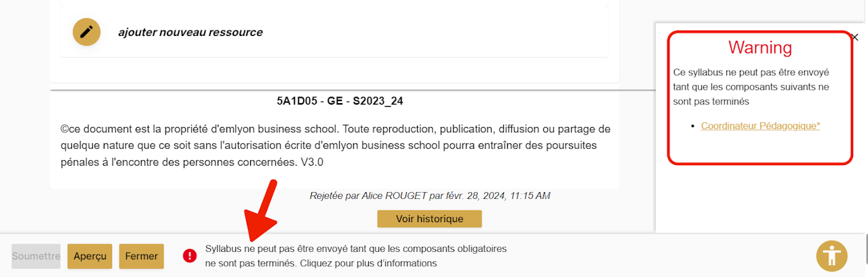Select the course code 5A1D05 - GE - S2023_24

click(340, 101)
